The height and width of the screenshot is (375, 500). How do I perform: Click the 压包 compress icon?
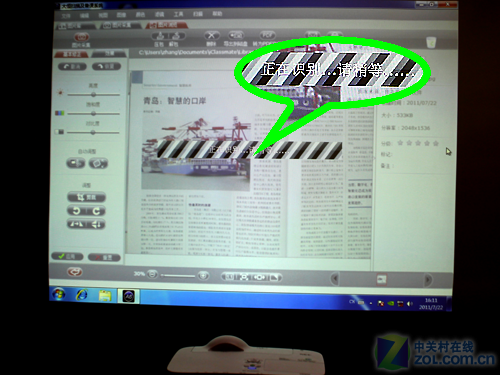tap(160, 36)
